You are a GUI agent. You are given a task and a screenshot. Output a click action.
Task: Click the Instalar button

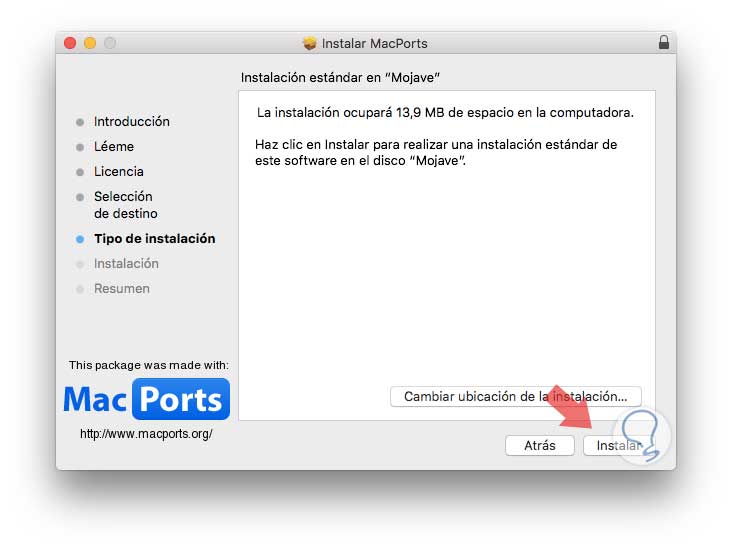pos(619,445)
